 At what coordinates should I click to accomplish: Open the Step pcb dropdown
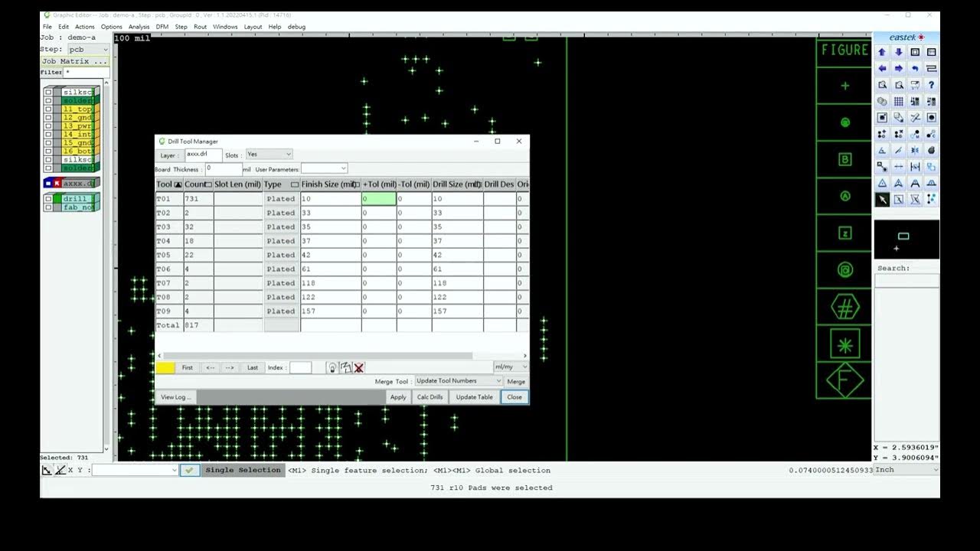pos(87,49)
